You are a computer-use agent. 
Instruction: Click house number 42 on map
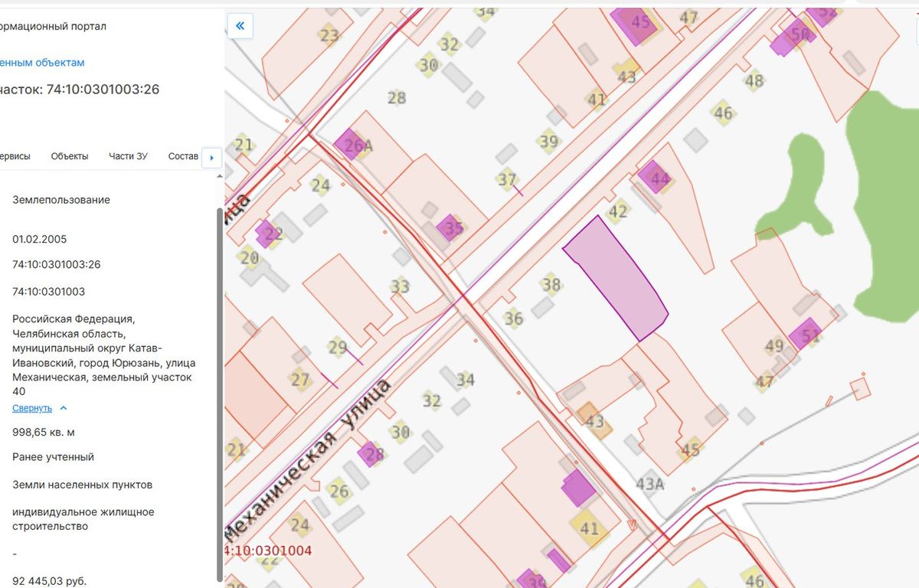617,212
